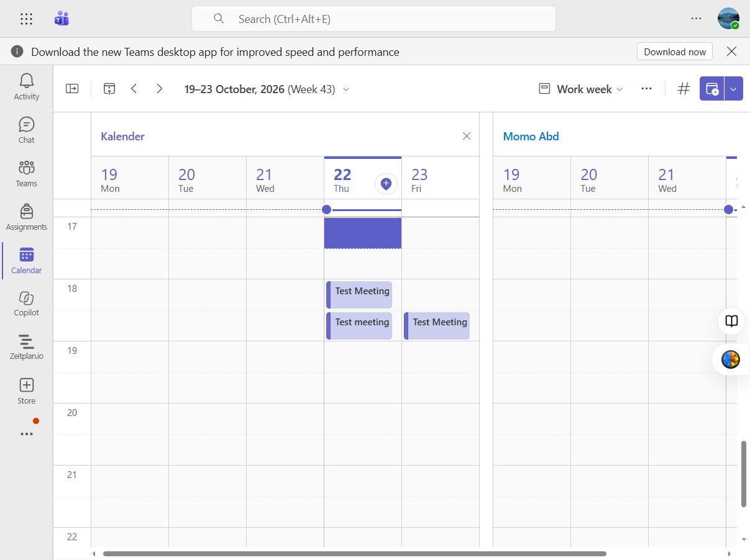Screen dimensions: 750x560
Task: Select Monday 19 in the Momo Abd calendar
Action: [x=532, y=178]
